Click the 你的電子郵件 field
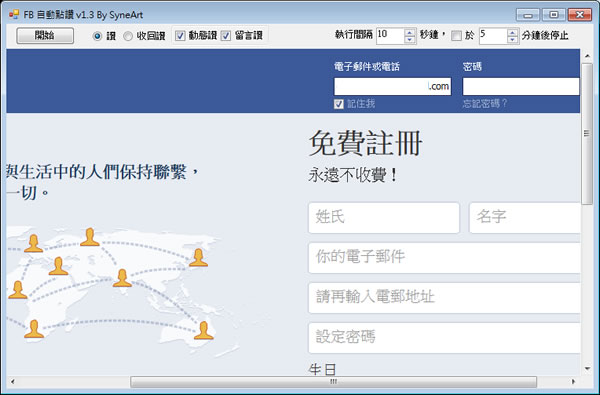600x395 pixels. pyautogui.click(x=444, y=258)
